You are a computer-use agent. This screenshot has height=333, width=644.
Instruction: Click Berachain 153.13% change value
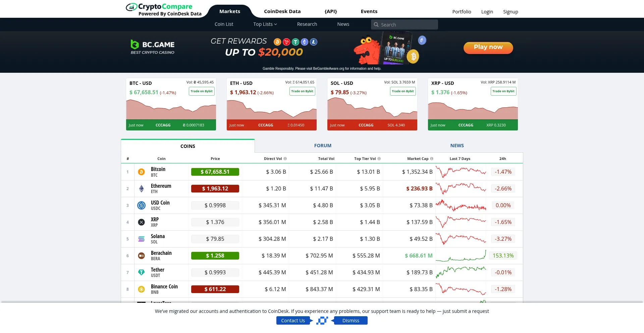click(503, 256)
